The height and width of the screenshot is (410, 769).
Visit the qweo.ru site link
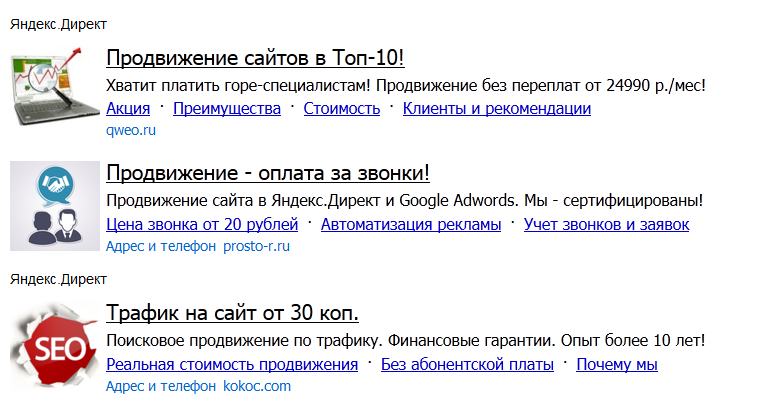pos(131,130)
